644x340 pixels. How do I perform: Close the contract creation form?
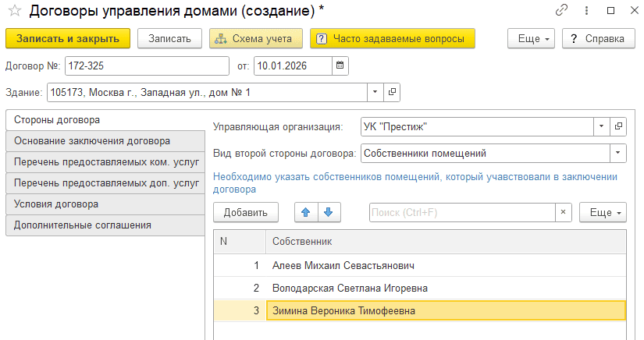pyautogui.click(x=635, y=11)
